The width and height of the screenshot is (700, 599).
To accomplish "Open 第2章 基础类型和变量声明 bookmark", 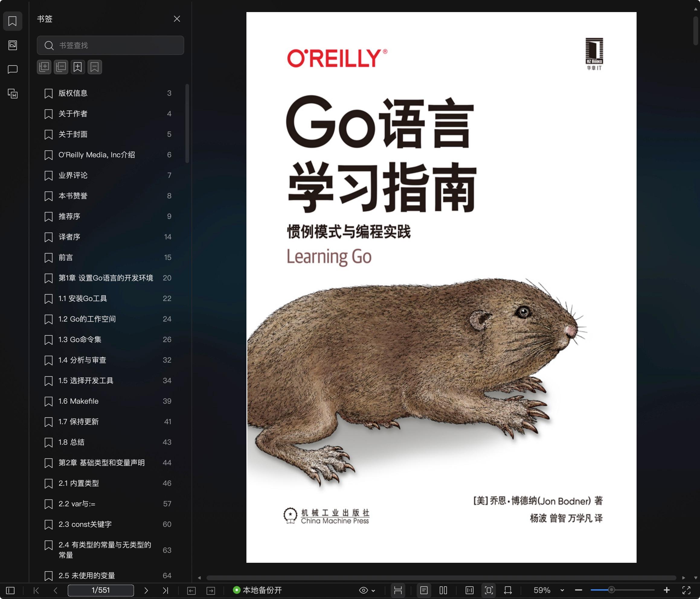I will (x=108, y=463).
